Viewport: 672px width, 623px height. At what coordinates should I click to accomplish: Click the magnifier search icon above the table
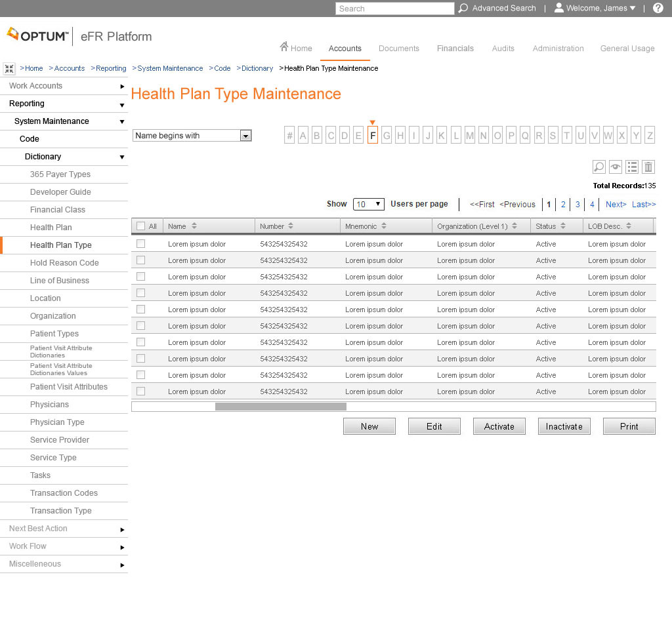click(x=598, y=167)
